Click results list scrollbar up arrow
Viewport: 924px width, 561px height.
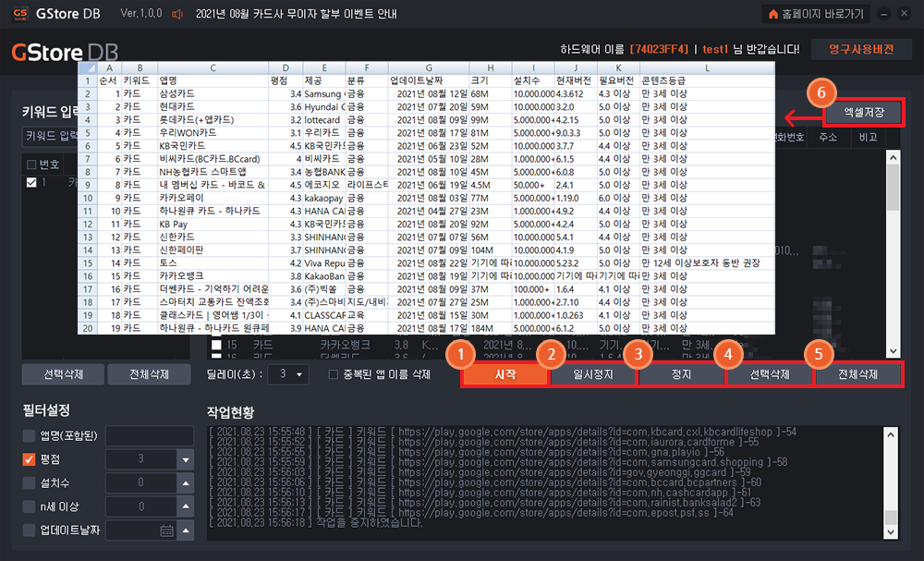coord(893,157)
